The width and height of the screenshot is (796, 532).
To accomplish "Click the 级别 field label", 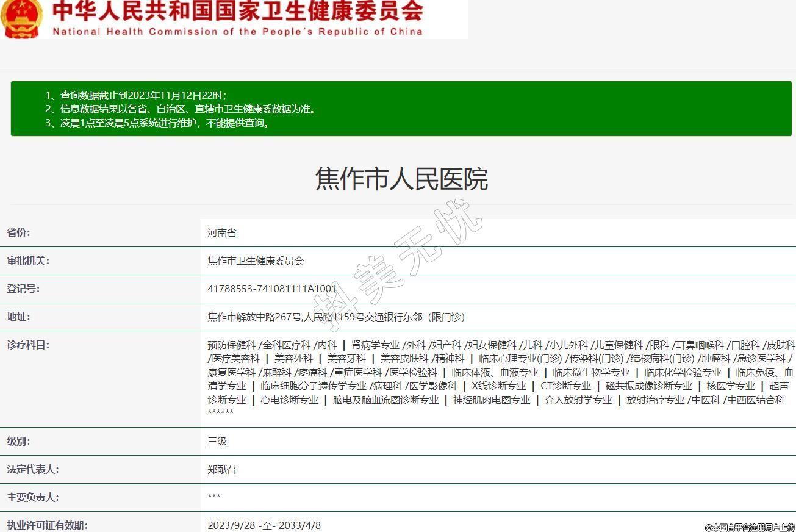I will [x=18, y=441].
